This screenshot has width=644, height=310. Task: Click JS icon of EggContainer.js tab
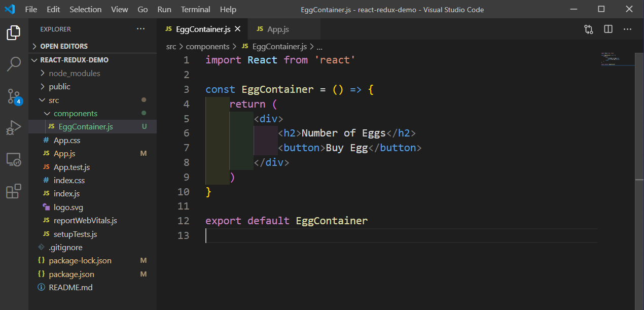[x=169, y=29]
